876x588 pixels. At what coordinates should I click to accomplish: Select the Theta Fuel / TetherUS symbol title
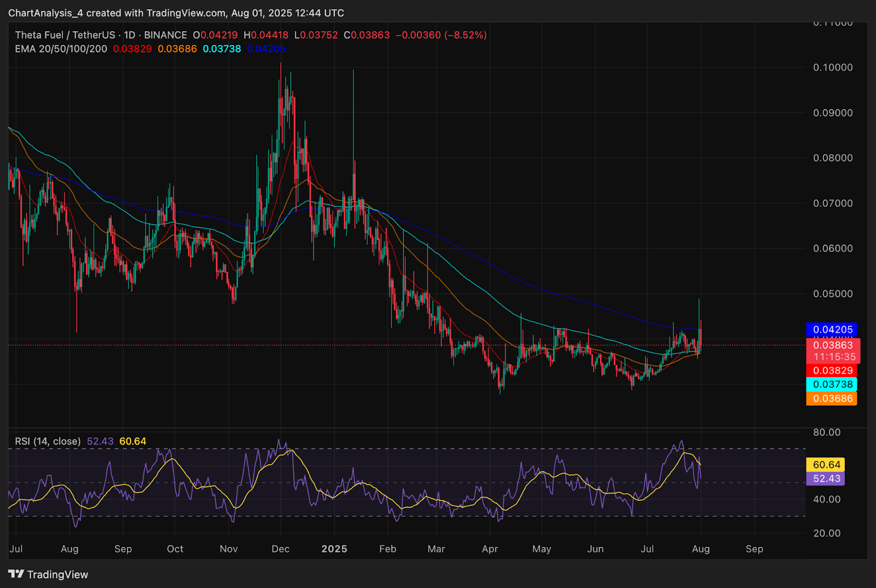[x=65, y=35]
